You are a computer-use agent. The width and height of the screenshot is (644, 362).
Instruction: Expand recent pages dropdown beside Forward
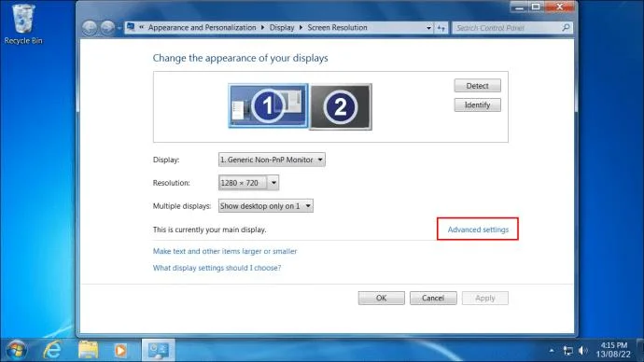(x=119, y=28)
